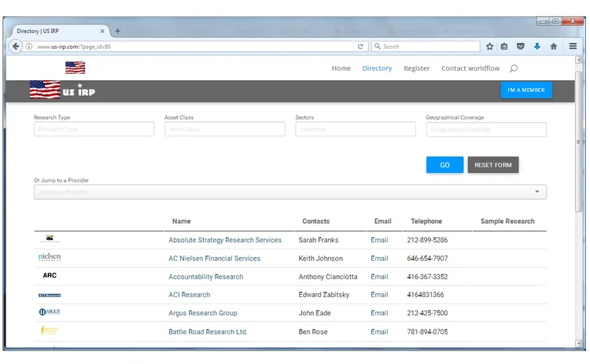Click the Argus logo thumbnail
The height and width of the screenshot is (364, 590).
(50, 312)
